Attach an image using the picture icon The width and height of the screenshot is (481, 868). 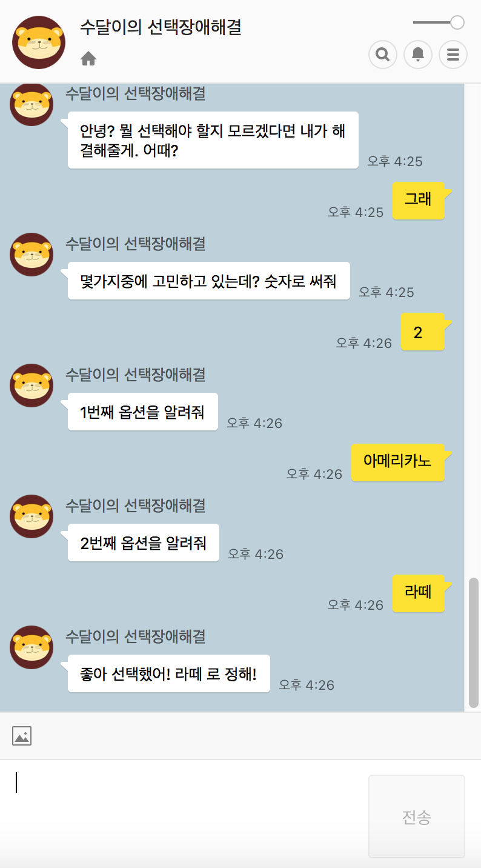click(x=22, y=736)
